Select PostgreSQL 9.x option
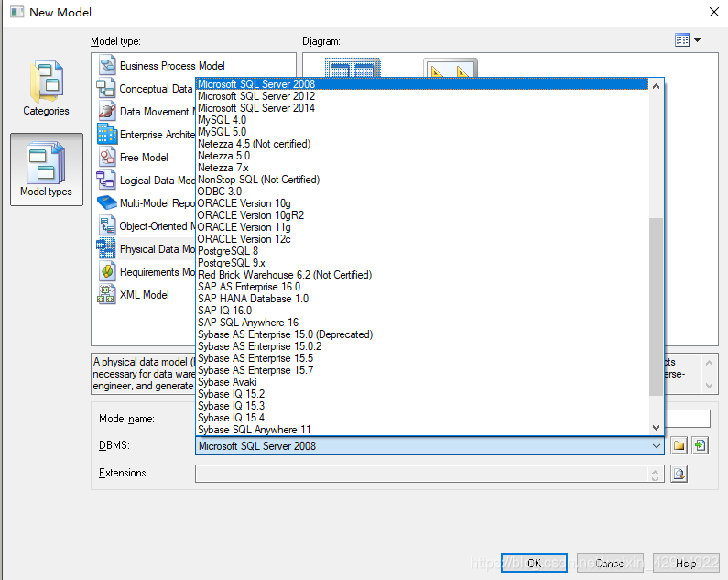This screenshot has height=580, width=728. click(x=422, y=263)
